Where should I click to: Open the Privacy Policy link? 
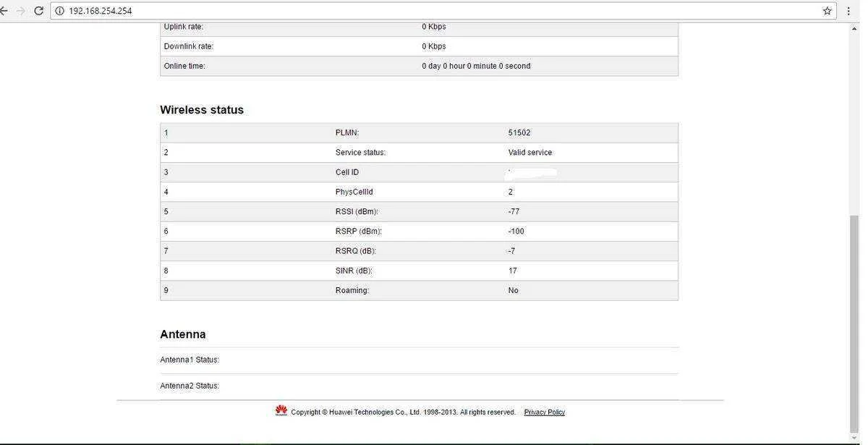coord(544,412)
